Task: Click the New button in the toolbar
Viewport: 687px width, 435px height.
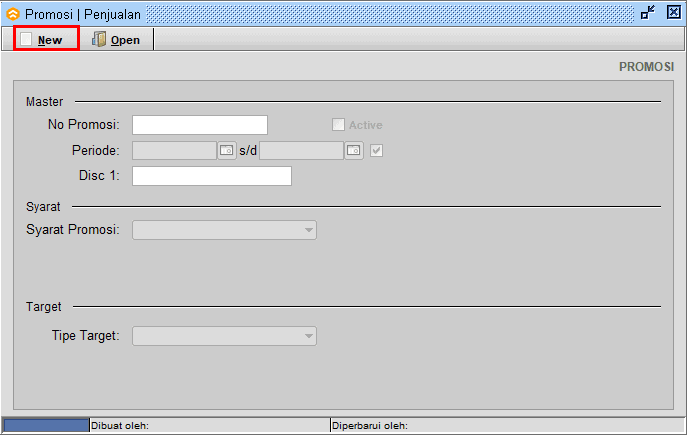Action: pos(47,40)
